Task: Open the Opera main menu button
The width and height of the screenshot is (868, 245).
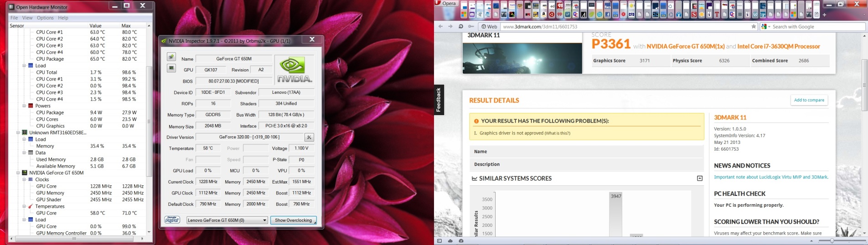Action: (x=446, y=3)
